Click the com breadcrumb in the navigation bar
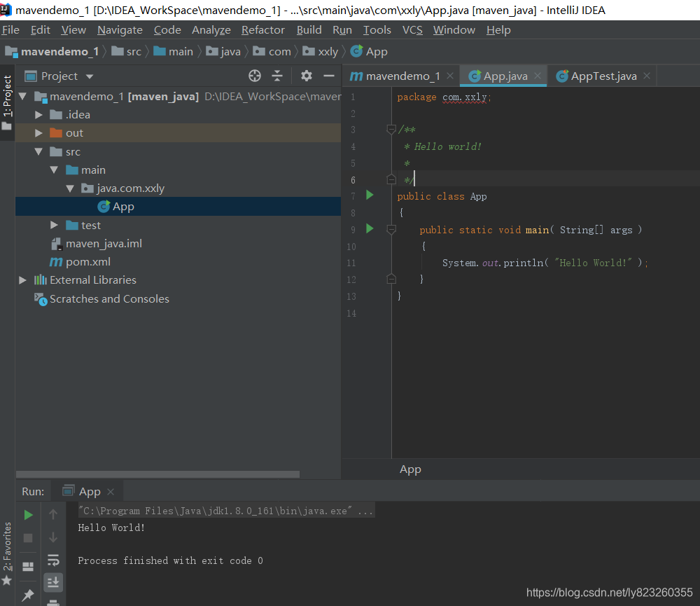700x606 pixels. 272,52
